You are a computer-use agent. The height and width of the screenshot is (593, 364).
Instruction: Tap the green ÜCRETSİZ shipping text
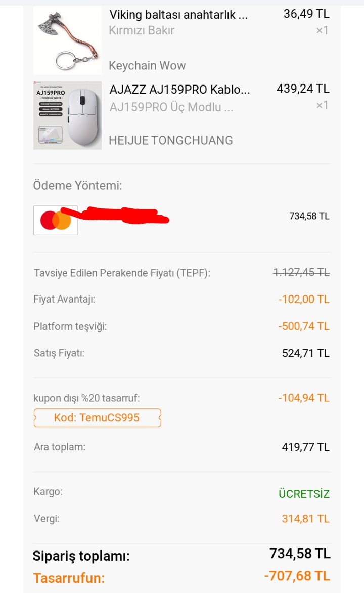(304, 494)
